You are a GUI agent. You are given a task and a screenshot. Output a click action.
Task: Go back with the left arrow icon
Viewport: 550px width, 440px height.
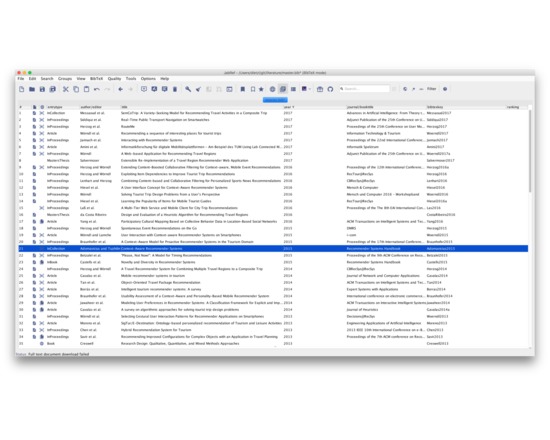coord(120,89)
